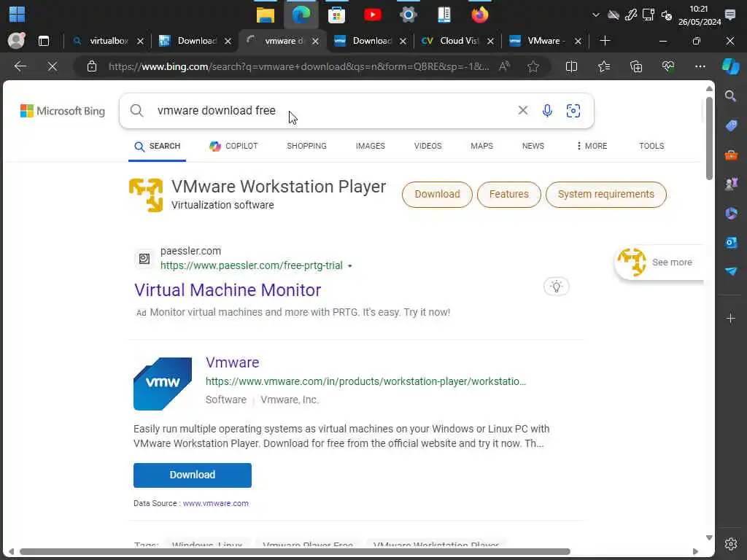
Task: Open the Edge profile avatar
Action: point(16,41)
